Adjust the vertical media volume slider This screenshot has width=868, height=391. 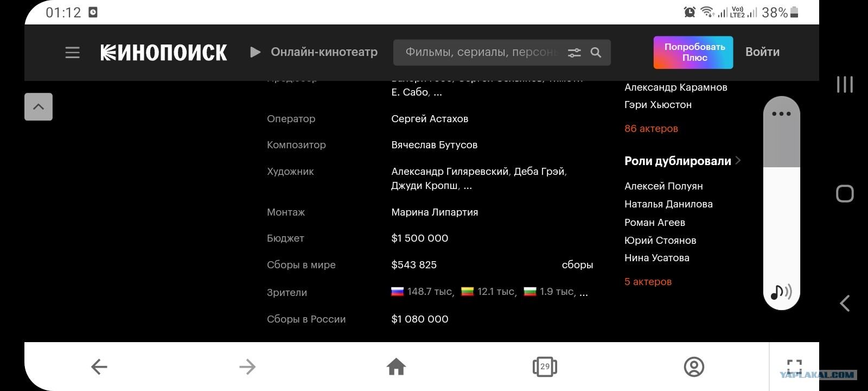781,203
